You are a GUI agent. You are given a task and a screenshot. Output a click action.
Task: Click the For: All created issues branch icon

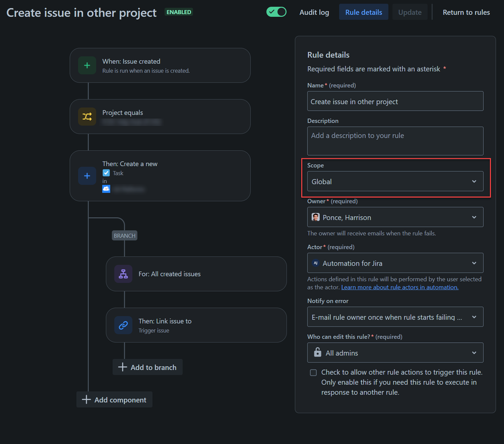click(x=123, y=274)
